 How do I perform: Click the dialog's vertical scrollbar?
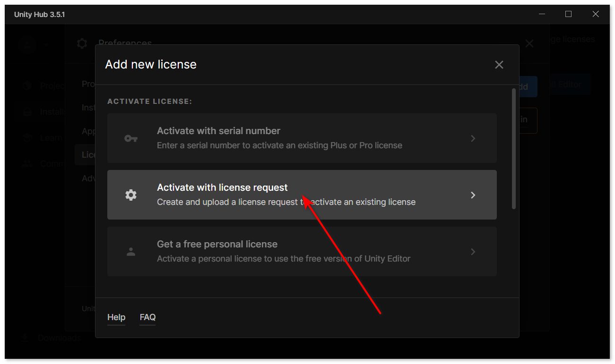coord(514,149)
